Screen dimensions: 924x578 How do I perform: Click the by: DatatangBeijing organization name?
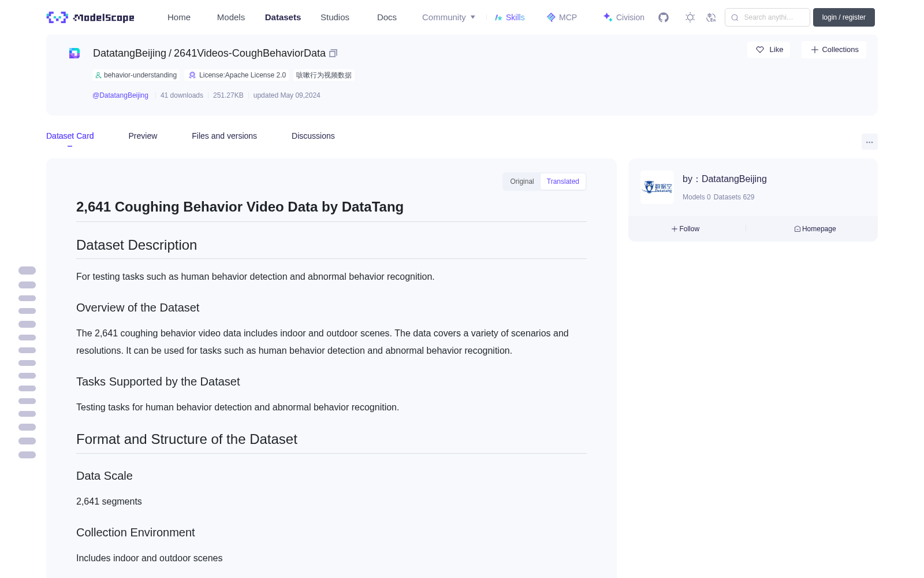click(725, 179)
